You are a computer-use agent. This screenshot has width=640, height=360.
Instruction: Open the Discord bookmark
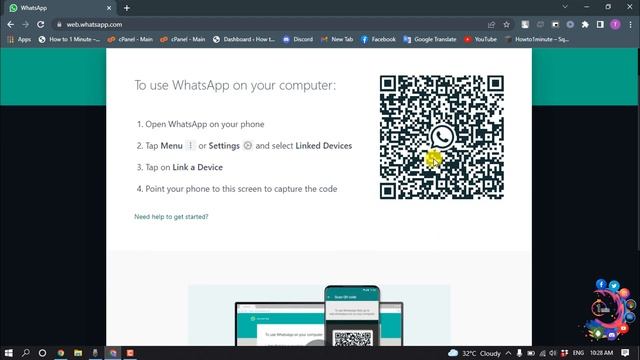[x=298, y=39]
